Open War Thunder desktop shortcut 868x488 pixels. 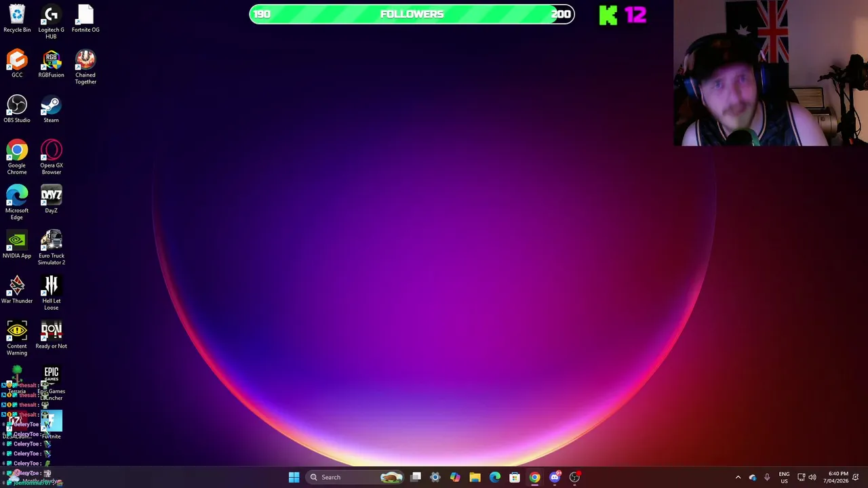click(17, 290)
